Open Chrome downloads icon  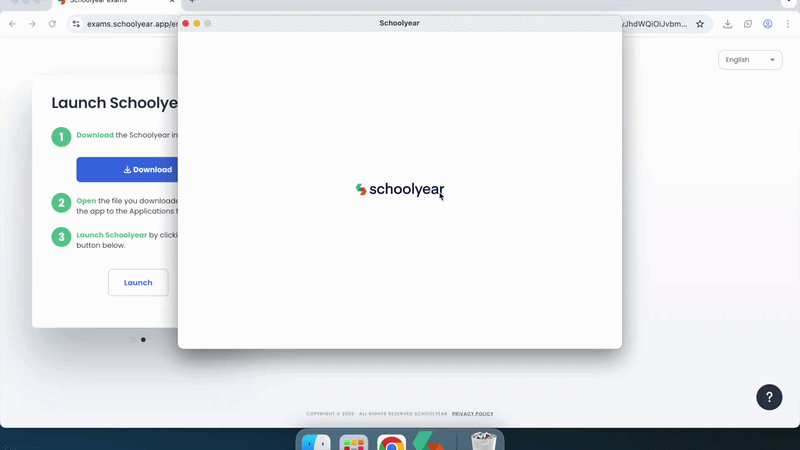click(x=728, y=24)
